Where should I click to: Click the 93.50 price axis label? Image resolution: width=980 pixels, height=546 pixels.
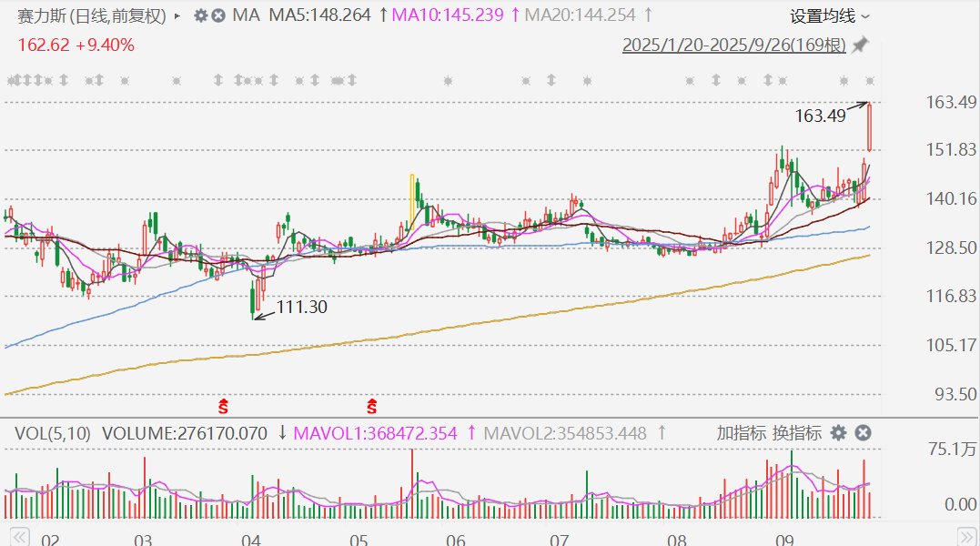pyautogui.click(x=955, y=394)
